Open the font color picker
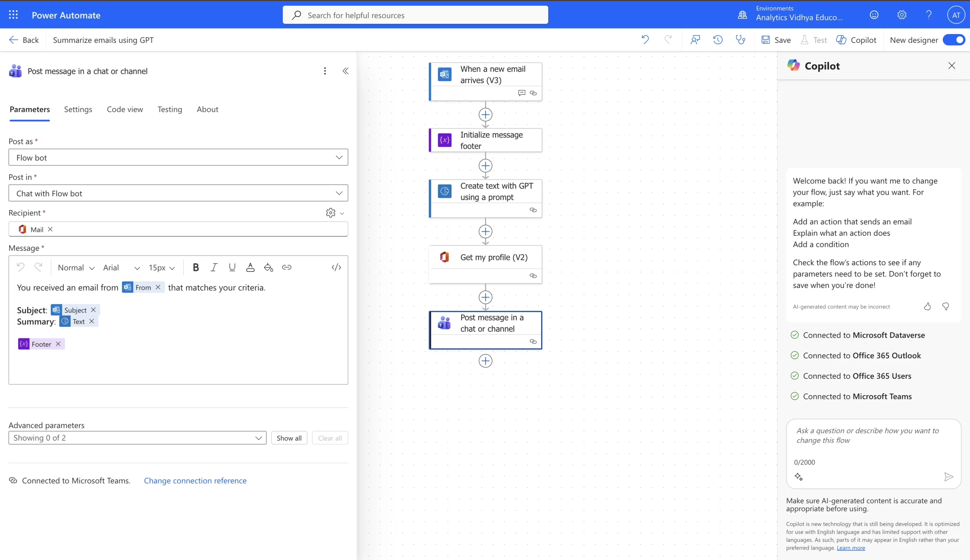Screen dimensions: 970x560 point(250,267)
